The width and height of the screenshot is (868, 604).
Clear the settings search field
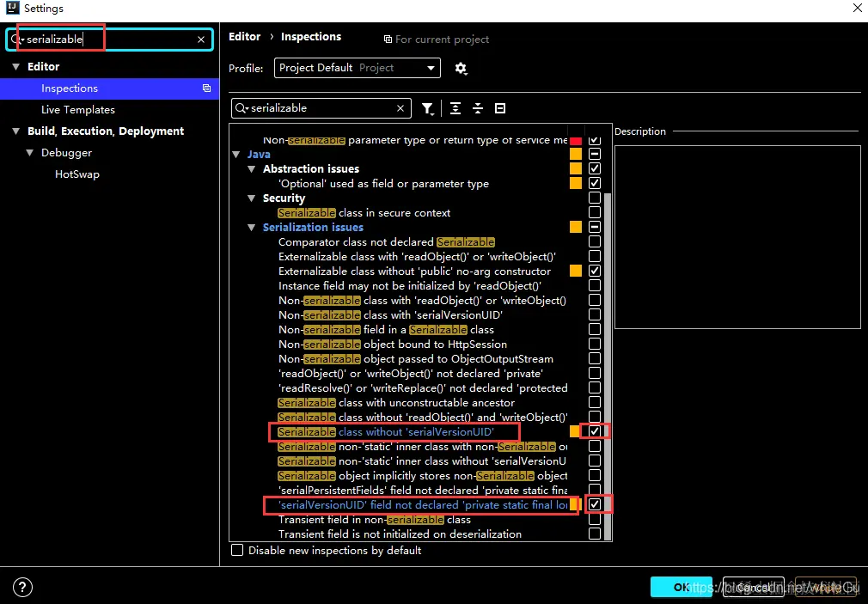(x=201, y=40)
